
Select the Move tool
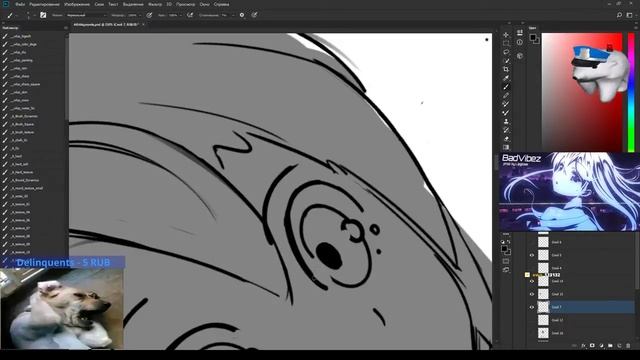[506, 35]
